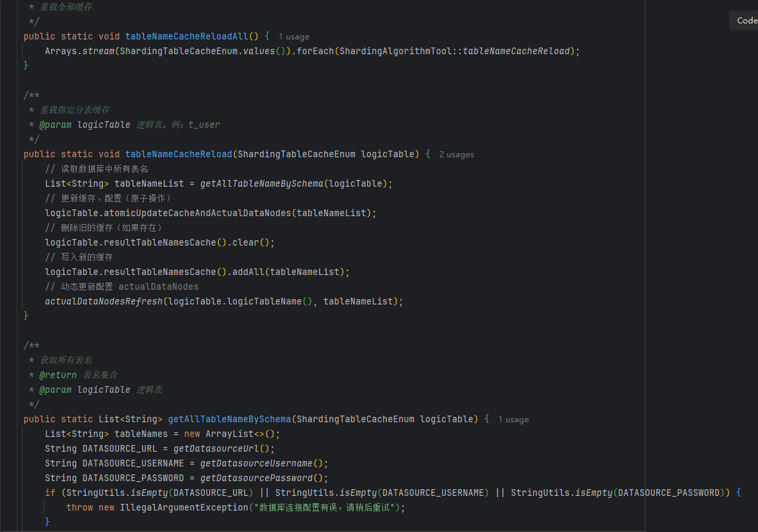Screen dimensions: 758x532
Task: Click the actualDataNodesRefresh call
Action: [x=104, y=302]
